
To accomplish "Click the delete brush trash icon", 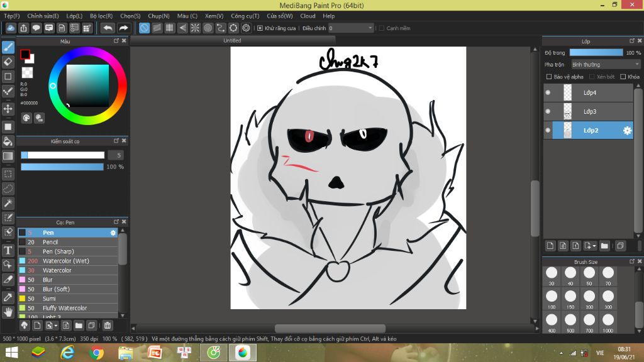I will point(108,326).
